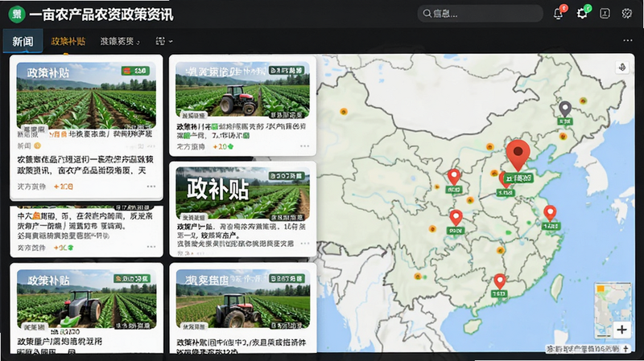Open more options on the text-only left card
This screenshot has height=361, width=644.
(x=151, y=247)
